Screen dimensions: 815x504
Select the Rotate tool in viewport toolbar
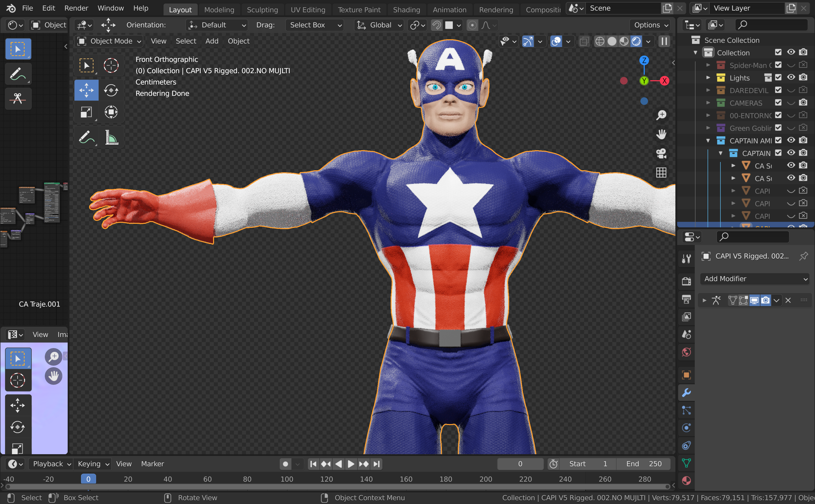(x=111, y=90)
